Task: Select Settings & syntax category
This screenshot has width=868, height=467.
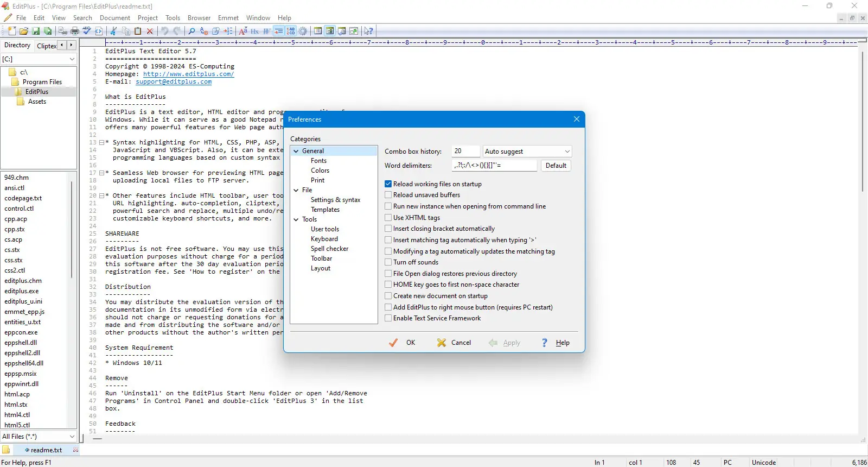Action: (x=335, y=200)
